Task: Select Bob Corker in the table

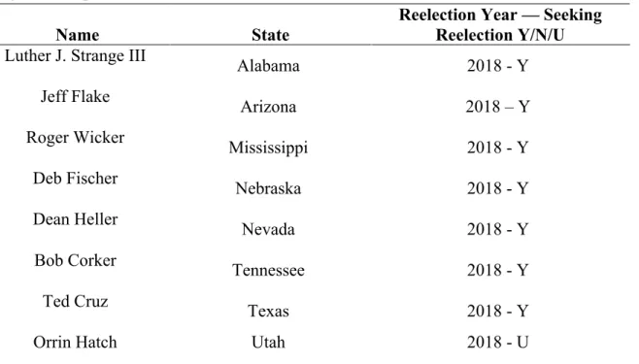Action: [75, 260]
